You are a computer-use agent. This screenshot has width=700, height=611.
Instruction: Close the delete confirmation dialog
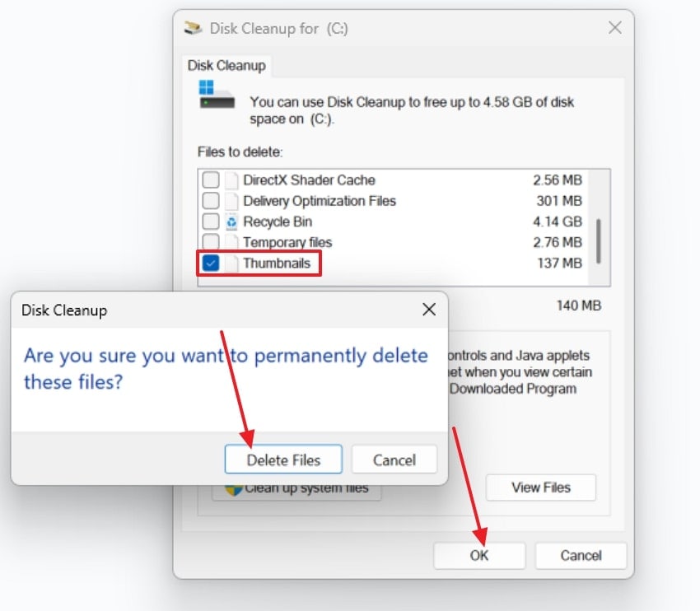(x=429, y=310)
